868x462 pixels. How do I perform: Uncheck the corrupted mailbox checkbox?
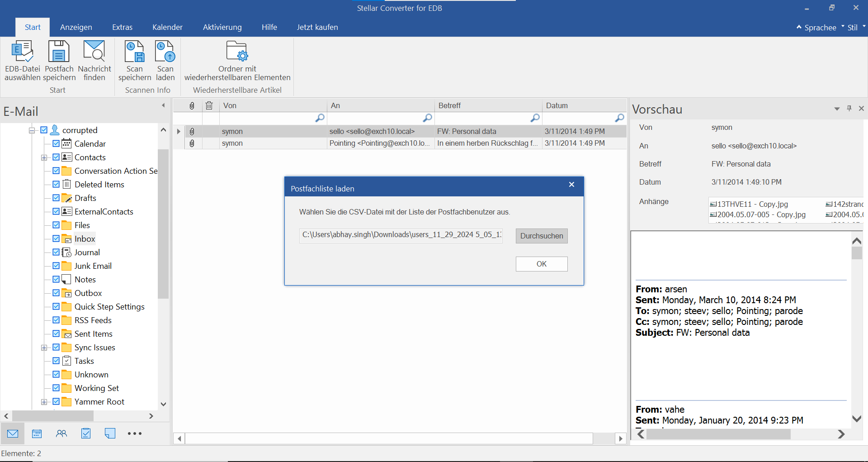pos(44,130)
